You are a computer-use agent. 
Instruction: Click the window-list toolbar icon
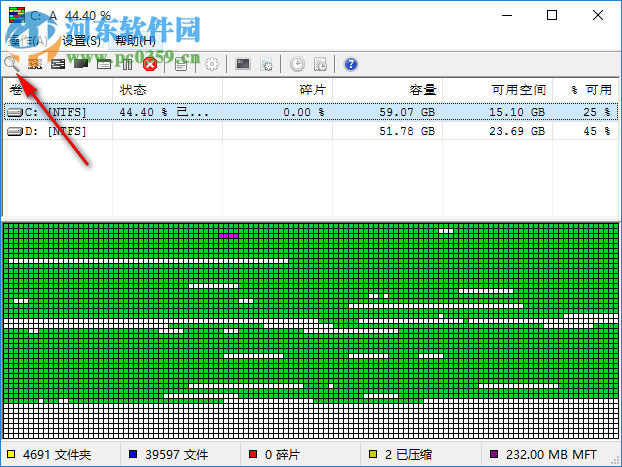104,64
